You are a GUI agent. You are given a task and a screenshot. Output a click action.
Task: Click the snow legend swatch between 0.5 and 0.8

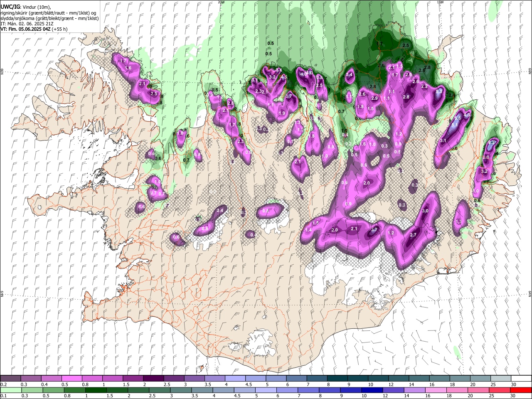tap(71, 379)
